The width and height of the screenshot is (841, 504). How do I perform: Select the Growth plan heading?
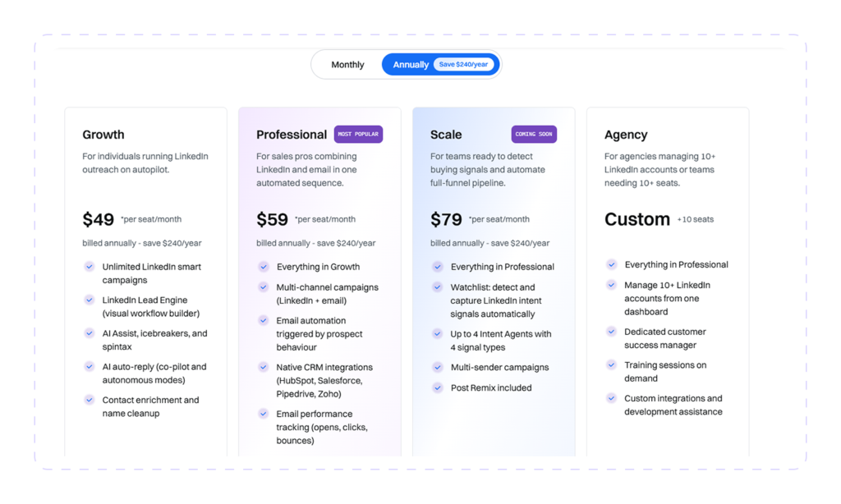point(103,135)
